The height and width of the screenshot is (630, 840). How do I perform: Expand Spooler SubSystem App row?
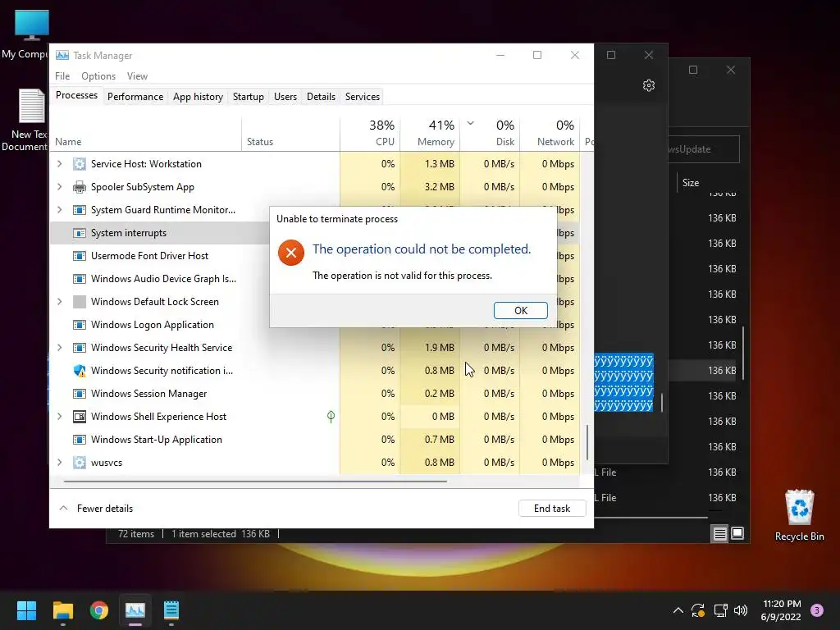pyautogui.click(x=59, y=187)
